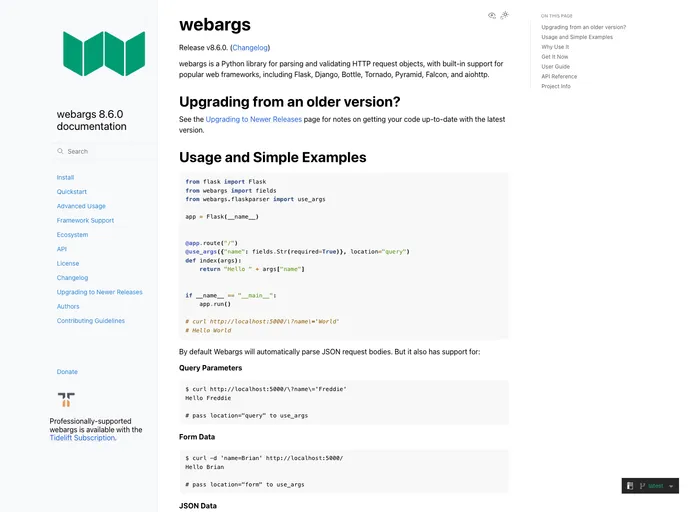View the License page
Viewport: 688px width, 512px height.
(68, 263)
